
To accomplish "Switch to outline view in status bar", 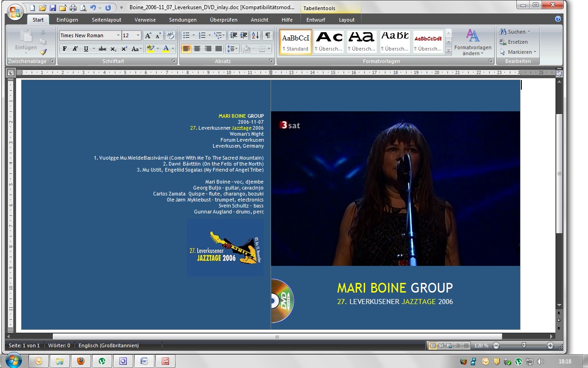I will [458, 345].
